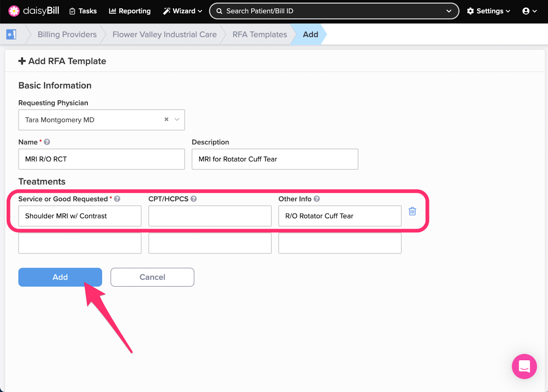Open the billing home breadcrumb icon
Image resolution: width=548 pixels, height=392 pixels.
pos(11,35)
